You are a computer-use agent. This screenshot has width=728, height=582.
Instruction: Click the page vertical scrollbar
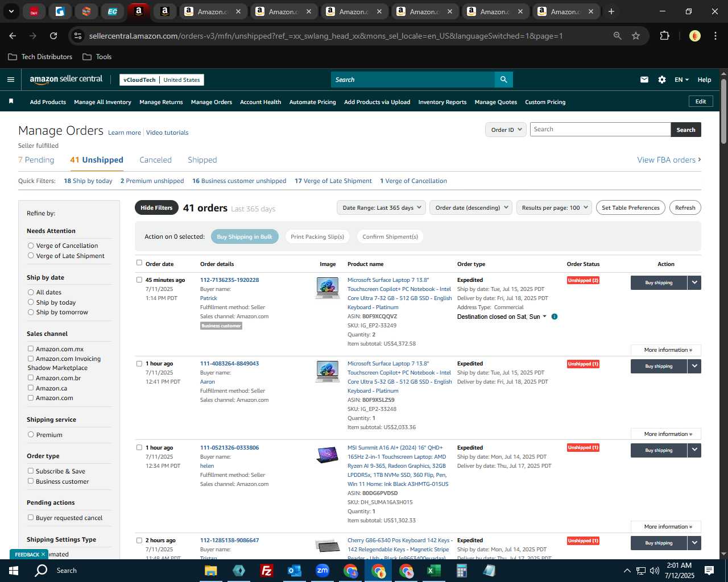click(723, 113)
